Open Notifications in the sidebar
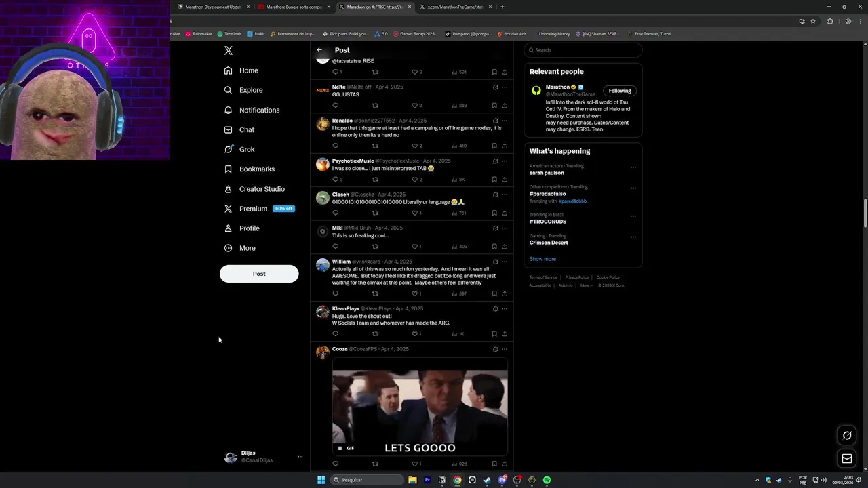The width and height of the screenshot is (868, 488). pos(252,110)
